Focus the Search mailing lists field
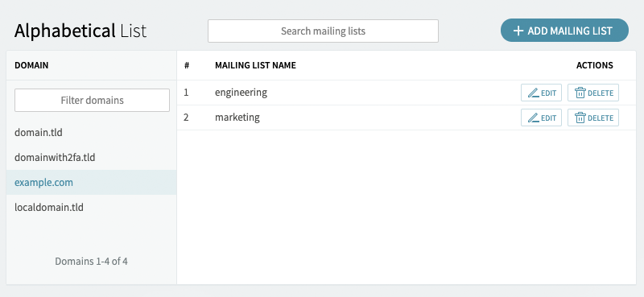The height and width of the screenshot is (297, 644). click(323, 31)
